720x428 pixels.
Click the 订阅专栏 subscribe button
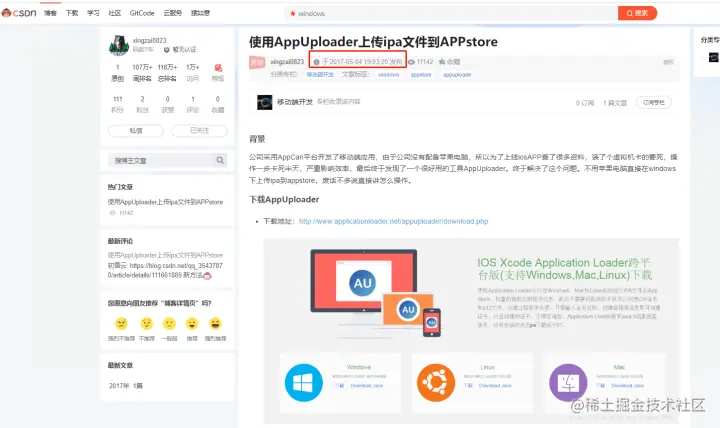click(x=654, y=102)
